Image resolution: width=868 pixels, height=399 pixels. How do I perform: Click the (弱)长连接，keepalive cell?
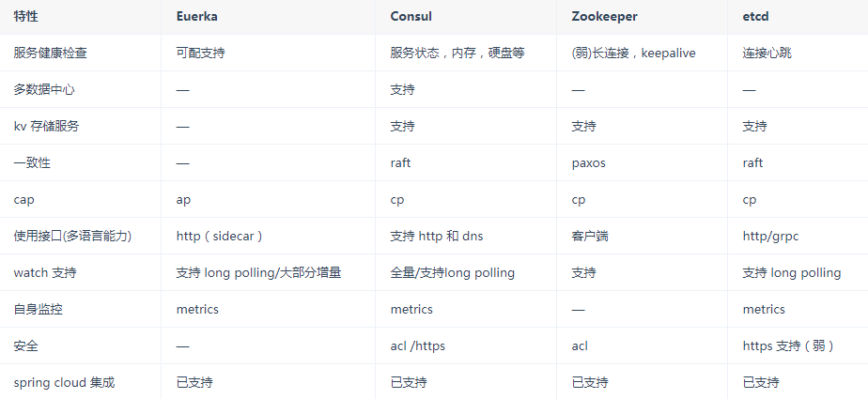[x=633, y=54]
